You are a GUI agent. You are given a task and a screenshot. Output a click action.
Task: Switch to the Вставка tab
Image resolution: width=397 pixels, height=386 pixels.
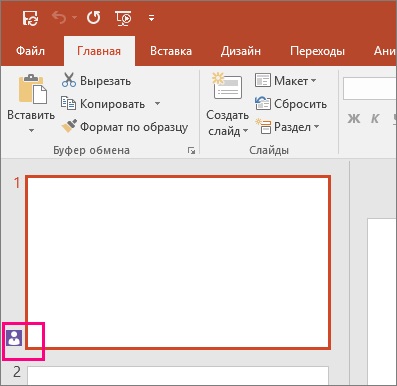[x=171, y=51]
